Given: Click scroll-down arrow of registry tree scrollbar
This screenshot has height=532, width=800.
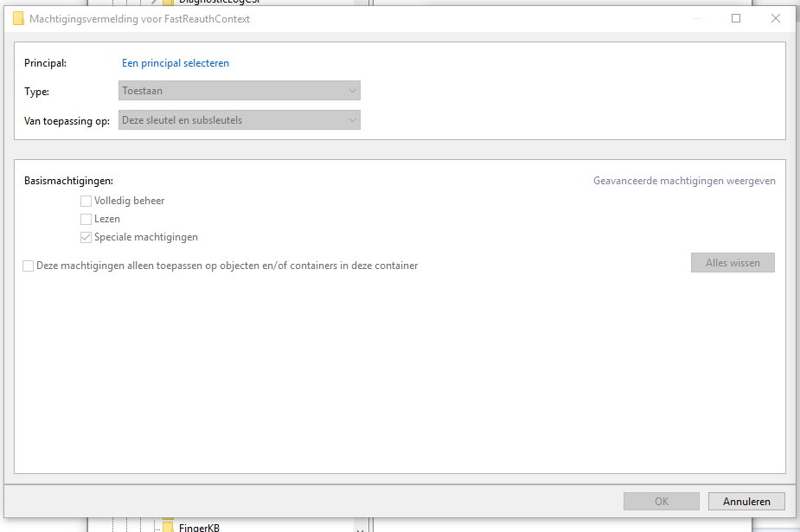Looking at the screenshot, I should 360,529.
